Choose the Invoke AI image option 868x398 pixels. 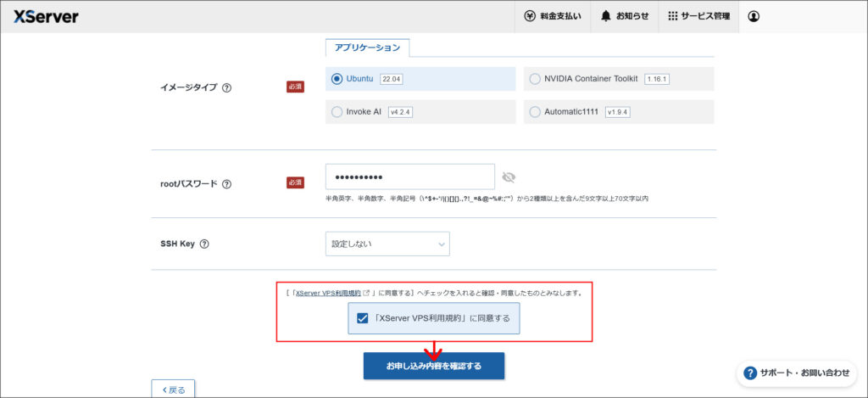(x=420, y=112)
